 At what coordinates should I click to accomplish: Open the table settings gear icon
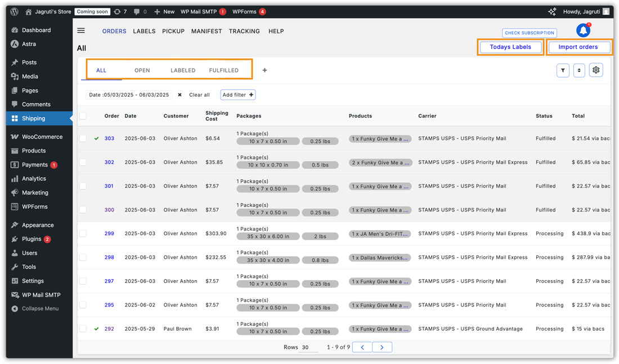point(596,70)
